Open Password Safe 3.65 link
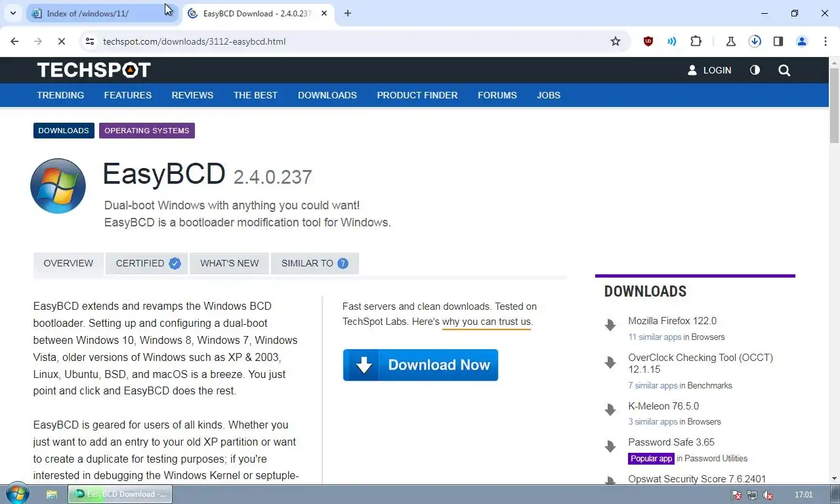The image size is (840, 504). coord(671,442)
